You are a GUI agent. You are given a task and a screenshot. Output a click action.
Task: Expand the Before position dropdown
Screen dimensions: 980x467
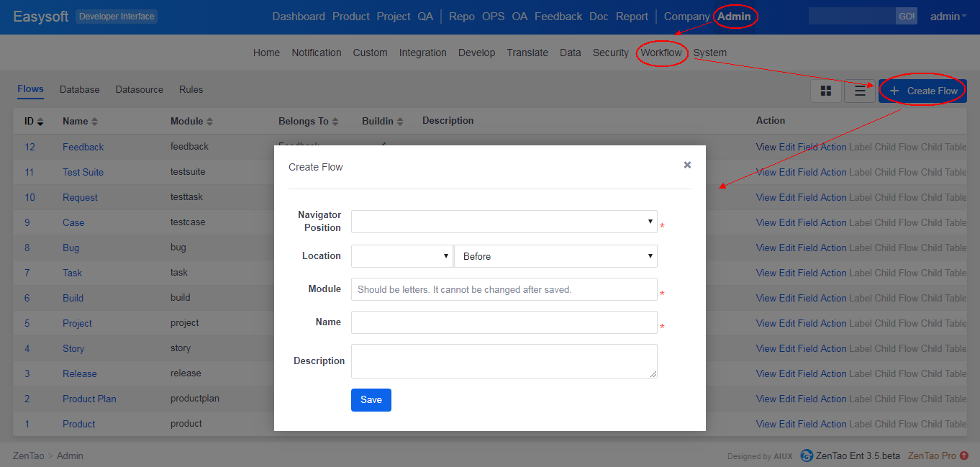pyautogui.click(x=555, y=256)
